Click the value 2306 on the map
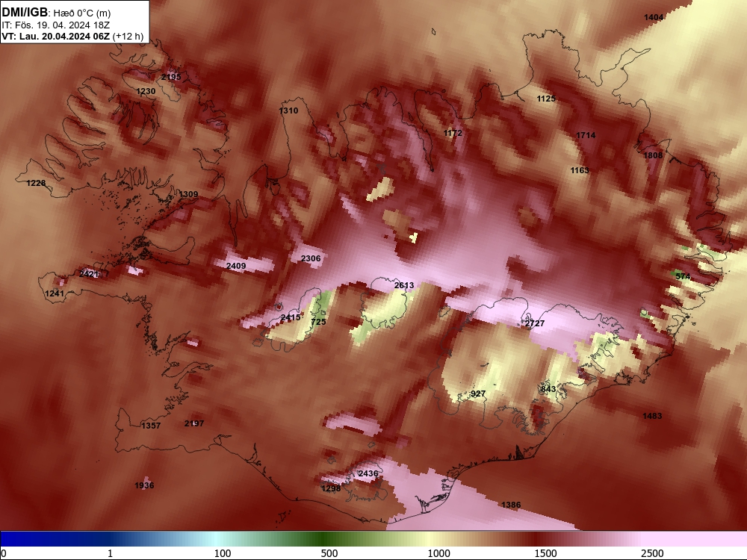This screenshot has width=747, height=560. pos(311,258)
